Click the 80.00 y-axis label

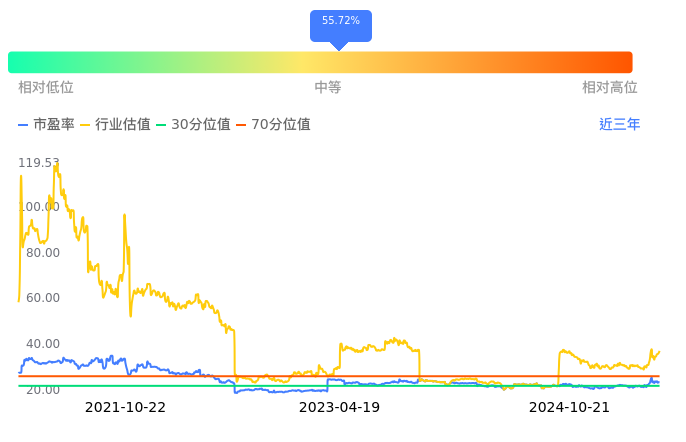[x=42, y=253]
